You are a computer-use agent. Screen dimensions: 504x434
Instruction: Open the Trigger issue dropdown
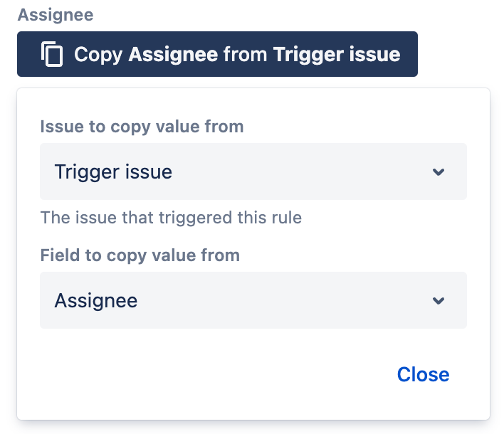[253, 171]
